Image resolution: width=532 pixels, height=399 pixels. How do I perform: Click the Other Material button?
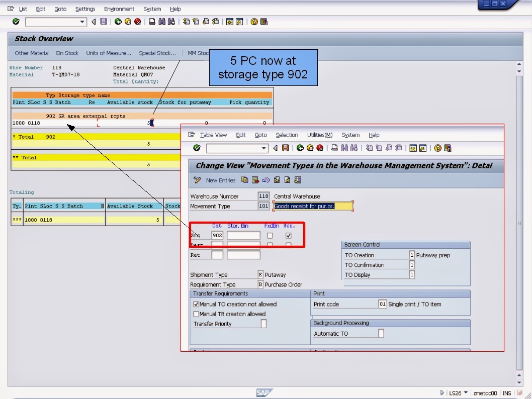(x=32, y=53)
